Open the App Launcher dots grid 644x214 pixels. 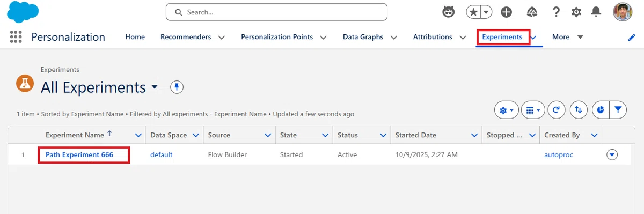tap(16, 37)
